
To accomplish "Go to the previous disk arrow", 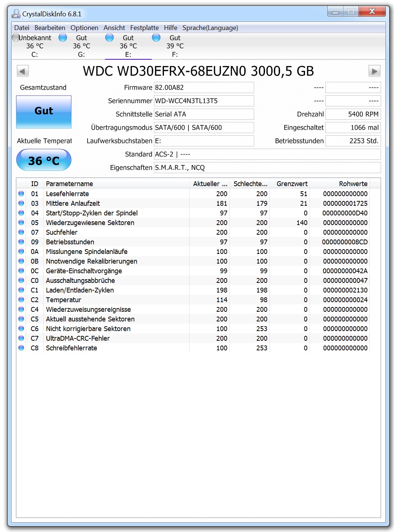I will [23, 71].
